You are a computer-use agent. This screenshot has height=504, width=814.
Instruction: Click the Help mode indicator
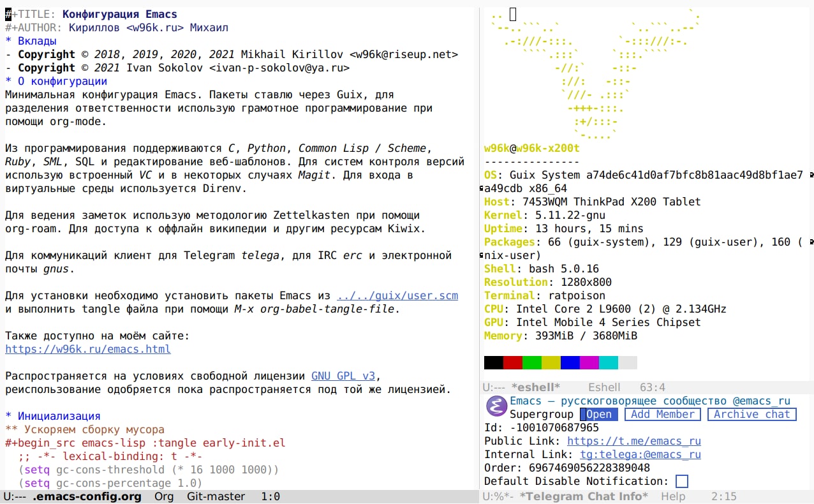pos(673,496)
